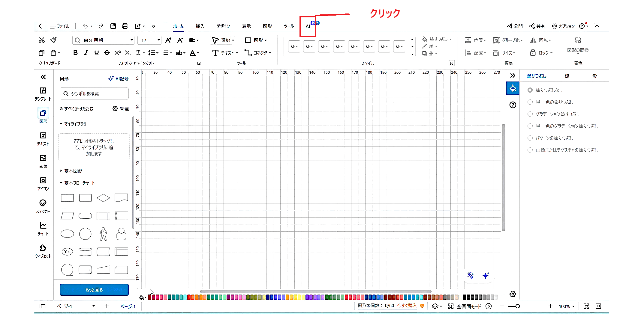Screen dimensions: 644x314
Task: Click the Print icon
Action: pos(125,26)
